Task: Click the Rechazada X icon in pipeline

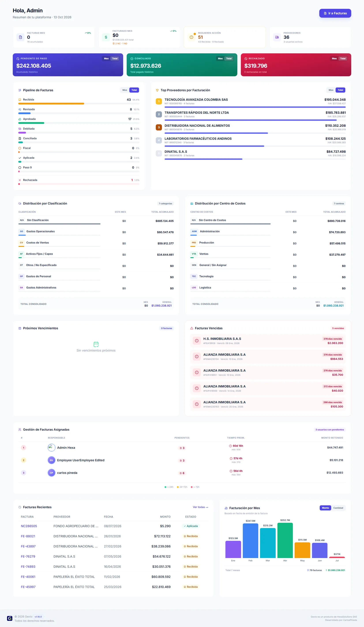Action: [x=20, y=180]
